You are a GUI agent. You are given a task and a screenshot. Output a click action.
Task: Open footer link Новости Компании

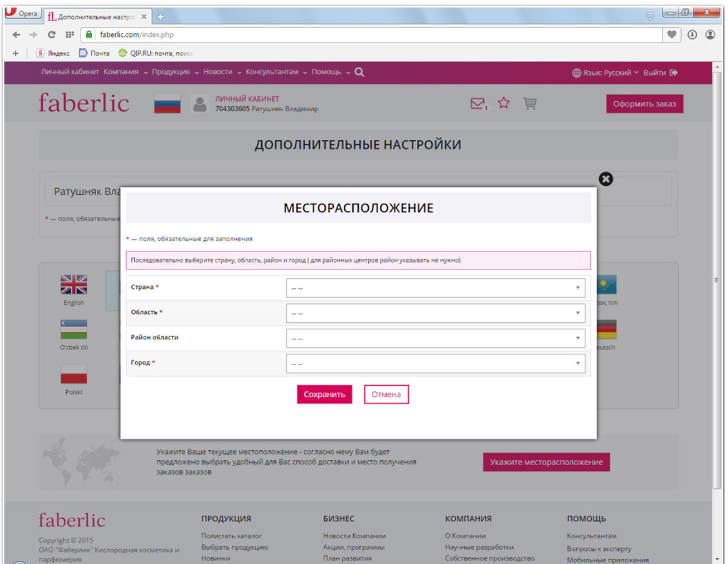(354, 536)
